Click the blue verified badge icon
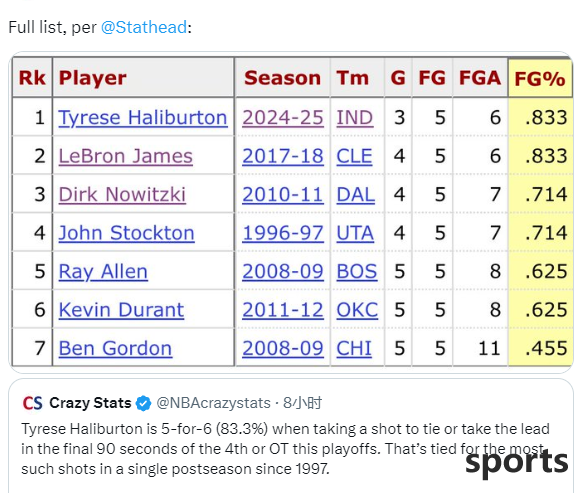 144,403
